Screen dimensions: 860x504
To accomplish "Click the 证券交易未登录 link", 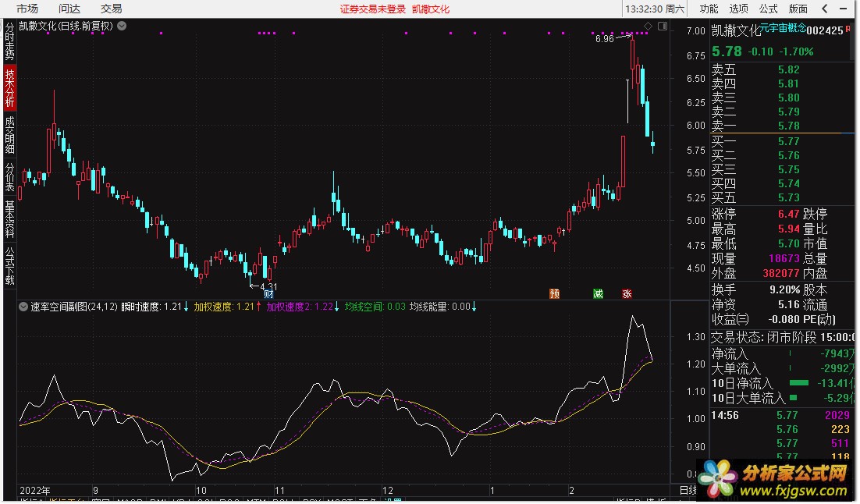I will (x=372, y=9).
